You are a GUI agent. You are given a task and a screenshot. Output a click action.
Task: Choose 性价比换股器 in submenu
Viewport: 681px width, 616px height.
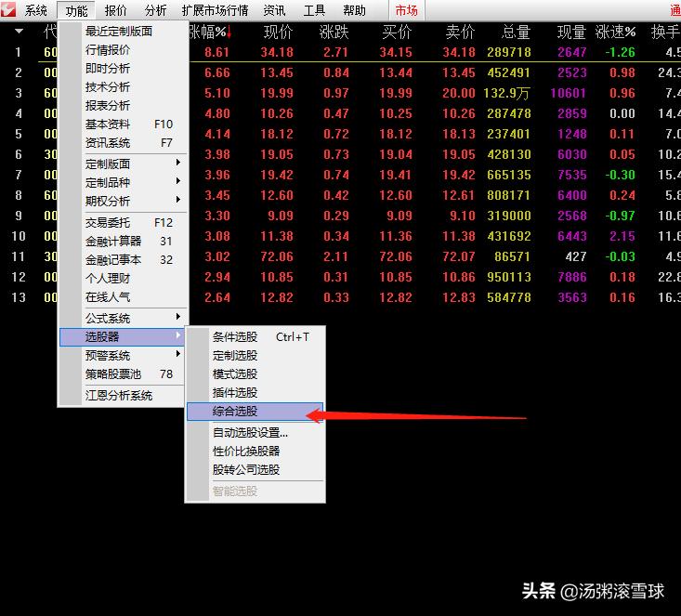point(255,451)
